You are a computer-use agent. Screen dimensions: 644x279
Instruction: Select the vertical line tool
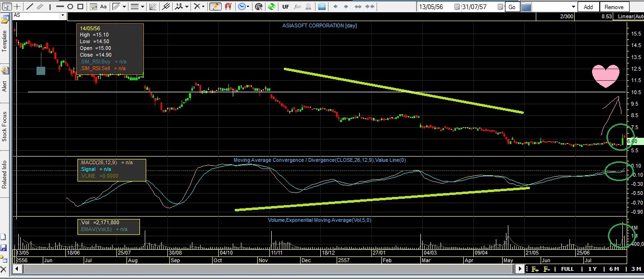pyautogui.click(x=50, y=7)
